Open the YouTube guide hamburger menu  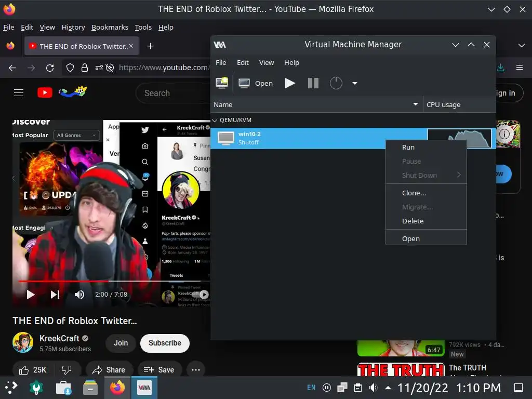pyautogui.click(x=19, y=92)
